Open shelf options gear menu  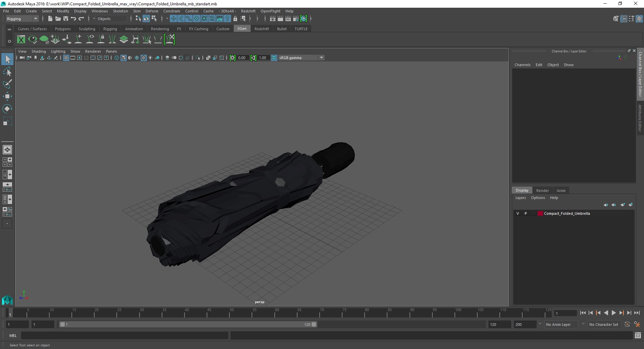tap(9, 42)
